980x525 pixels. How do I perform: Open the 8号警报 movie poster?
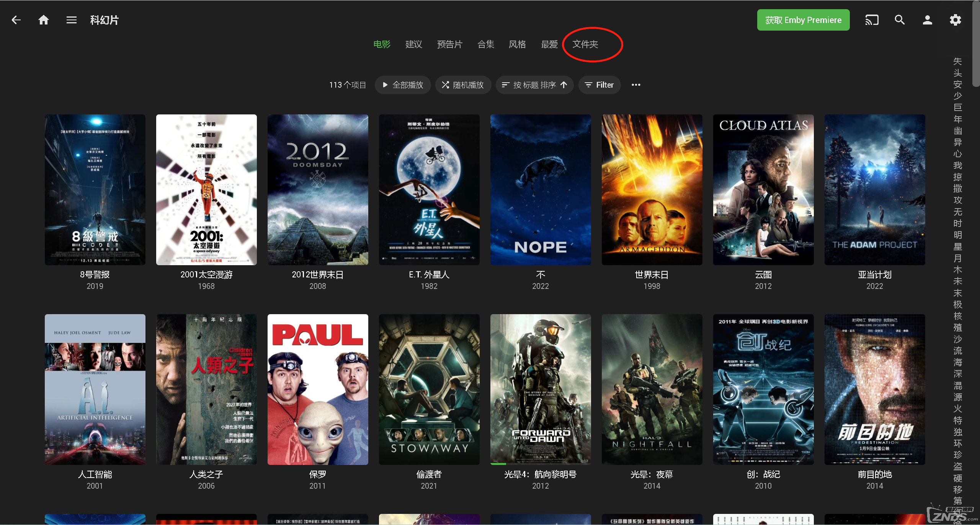point(95,190)
